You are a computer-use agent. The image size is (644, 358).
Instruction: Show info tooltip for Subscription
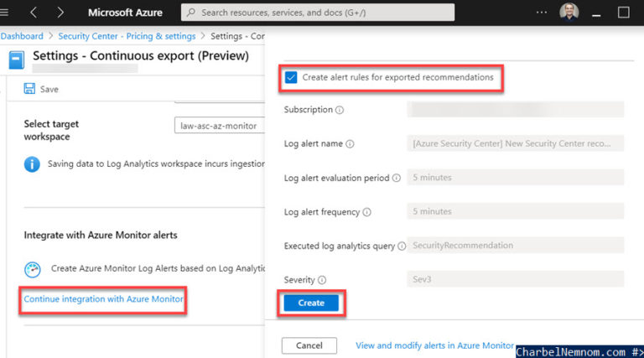pyautogui.click(x=340, y=110)
